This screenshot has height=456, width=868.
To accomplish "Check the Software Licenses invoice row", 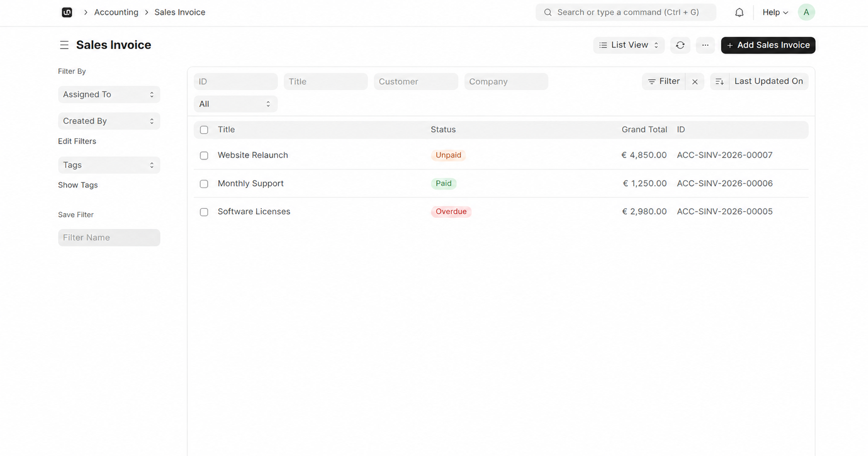I will pos(204,212).
